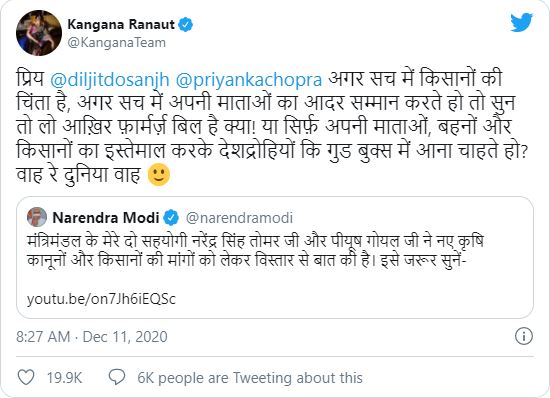Click the 19.9K likes count

64,378
